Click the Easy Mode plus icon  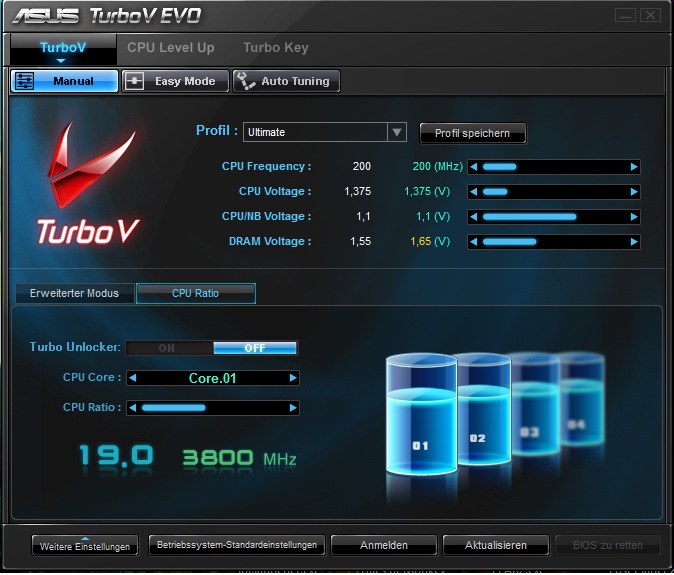tap(135, 81)
